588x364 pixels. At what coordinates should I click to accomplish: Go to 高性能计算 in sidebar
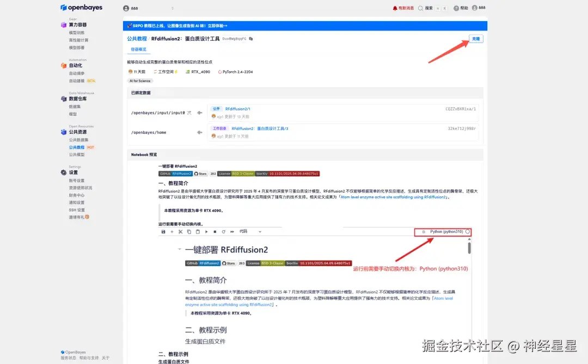tap(78, 40)
